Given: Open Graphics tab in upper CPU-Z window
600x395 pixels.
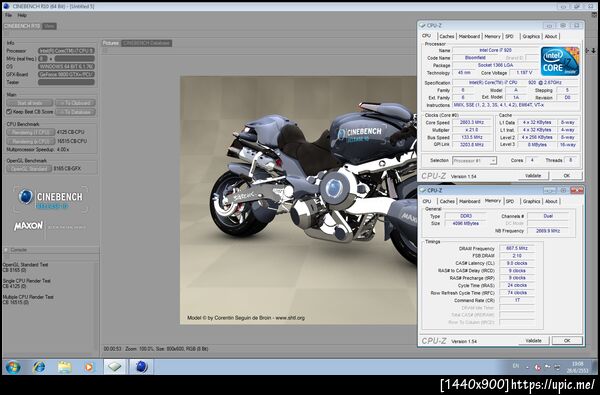Looking at the screenshot, I should [x=531, y=36].
